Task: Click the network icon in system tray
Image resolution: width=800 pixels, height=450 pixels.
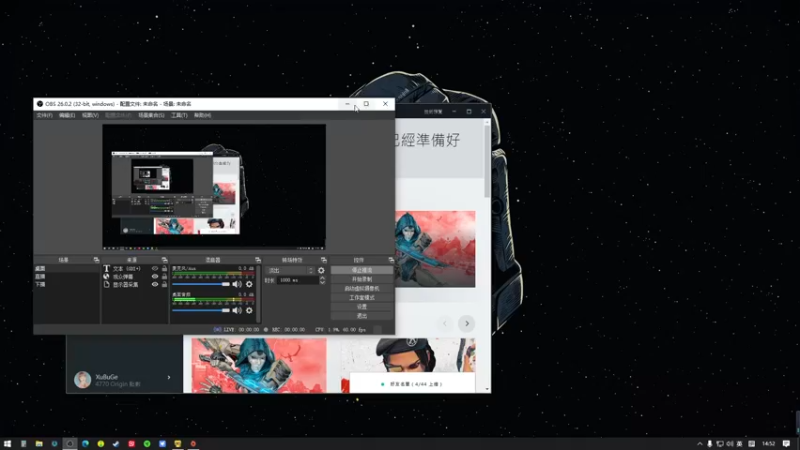Action: pyautogui.click(x=719, y=444)
